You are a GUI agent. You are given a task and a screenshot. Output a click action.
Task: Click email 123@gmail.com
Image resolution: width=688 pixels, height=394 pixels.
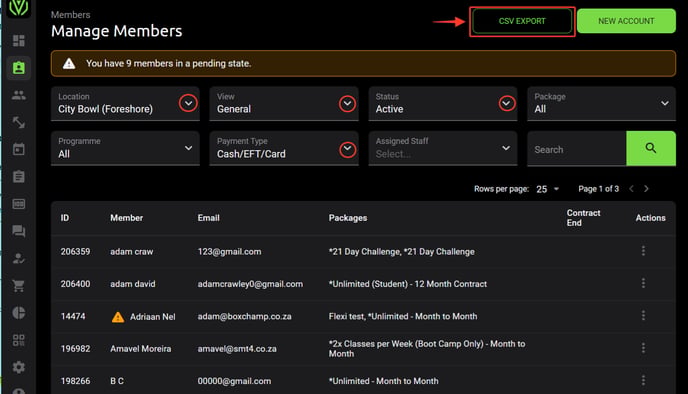pyautogui.click(x=229, y=252)
